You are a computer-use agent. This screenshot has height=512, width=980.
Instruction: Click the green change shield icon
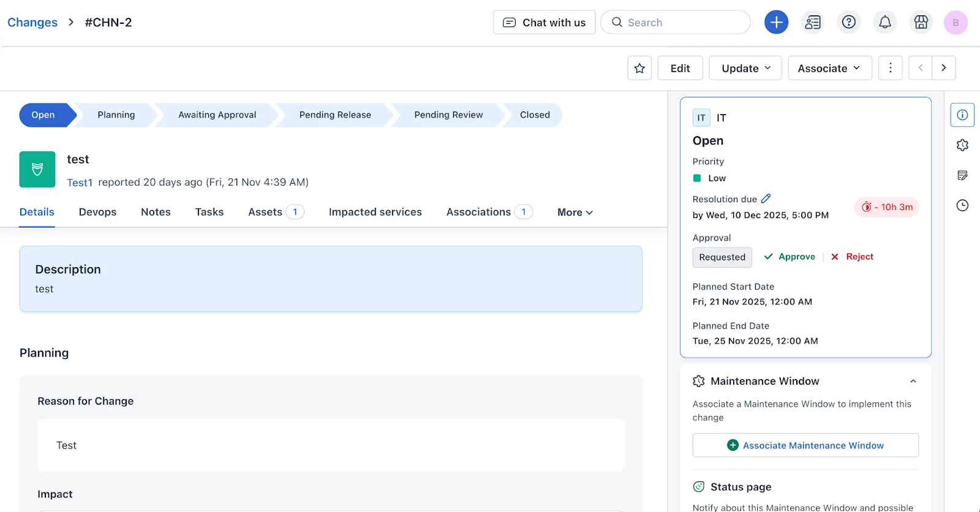pyautogui.click(x=37, y=169)
